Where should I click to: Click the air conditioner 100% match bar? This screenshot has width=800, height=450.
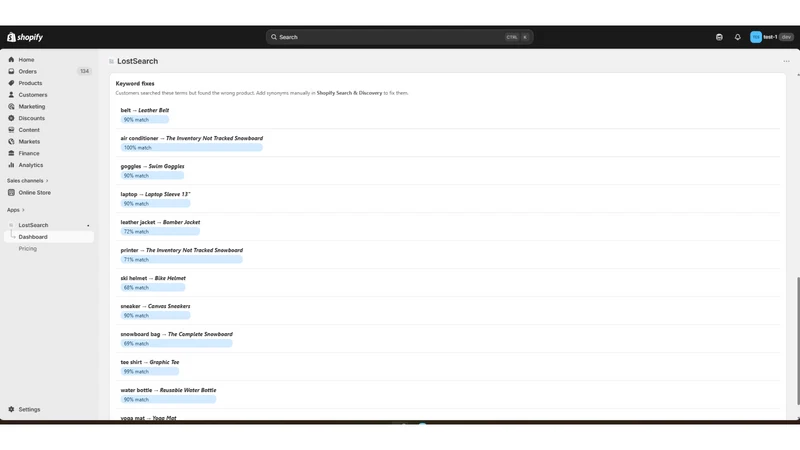pos(191,148)
